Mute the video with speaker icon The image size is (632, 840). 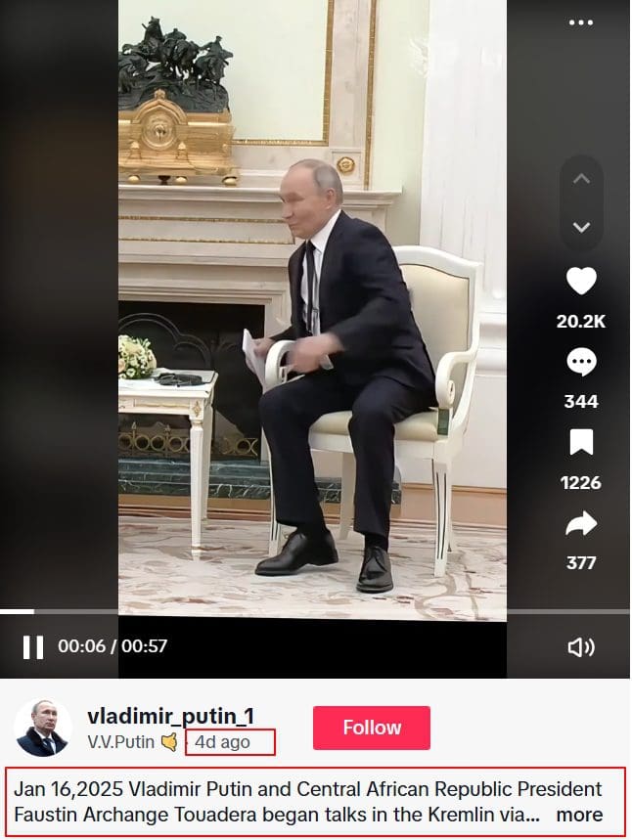[581, 647]
